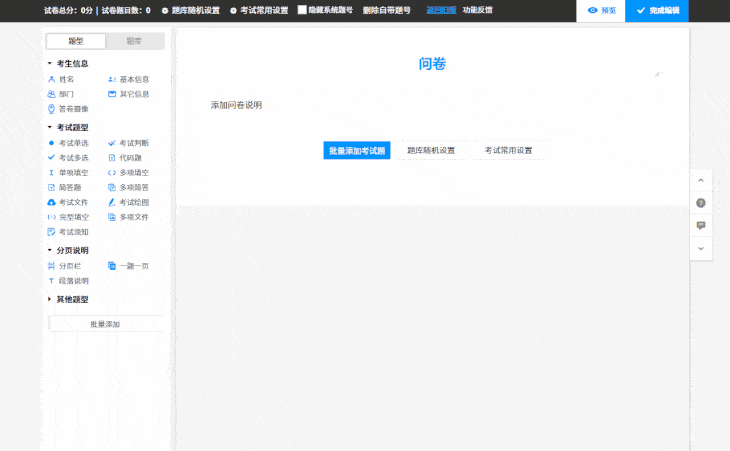Click the down chevron on the right sidebar

[701, 249]
